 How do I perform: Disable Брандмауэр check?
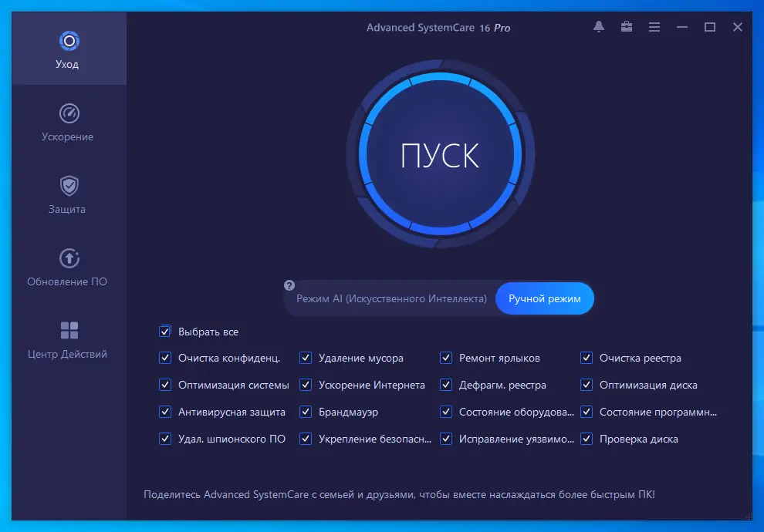pyautogui.click(x=305, y=412)
